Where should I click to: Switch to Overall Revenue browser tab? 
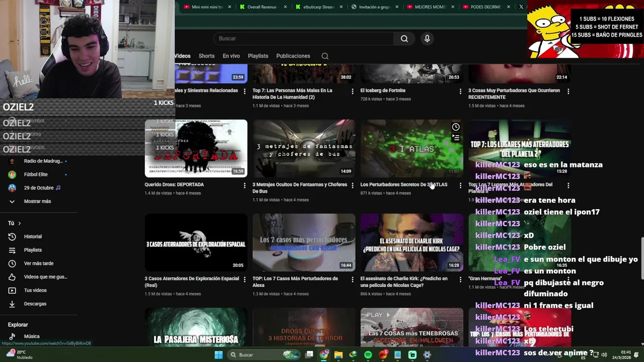tap(263, 7)
